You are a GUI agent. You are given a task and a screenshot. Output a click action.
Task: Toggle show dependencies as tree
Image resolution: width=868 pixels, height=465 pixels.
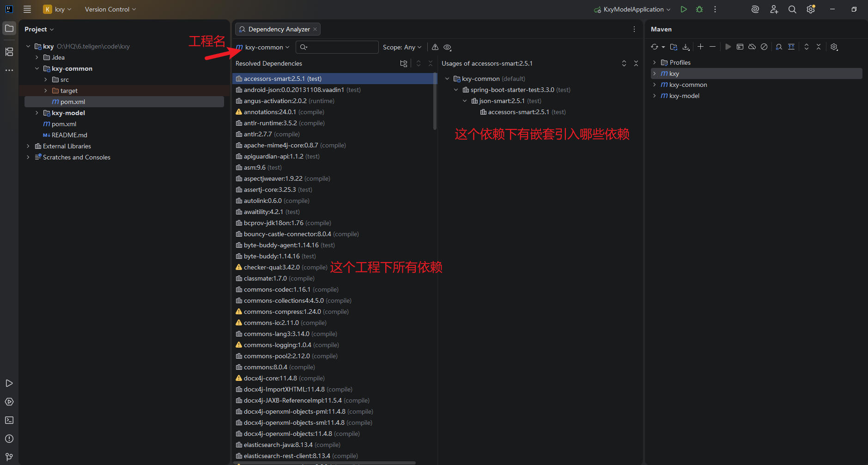point(404,63)
